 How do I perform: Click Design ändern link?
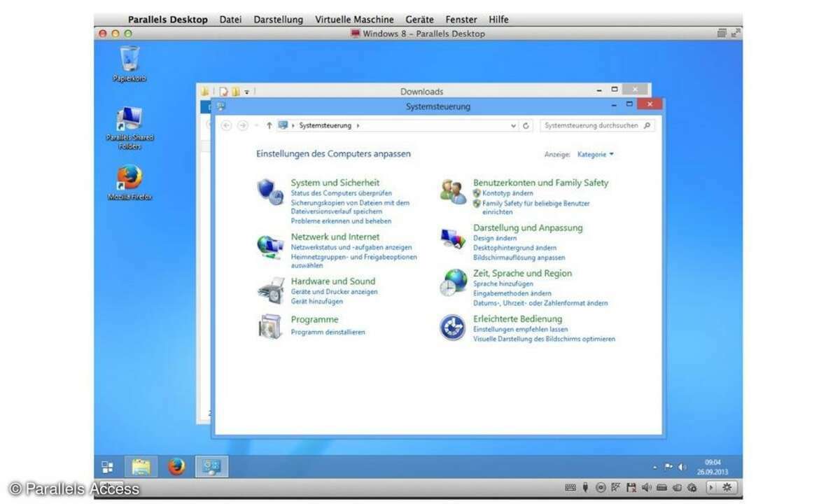pos(496,239)
